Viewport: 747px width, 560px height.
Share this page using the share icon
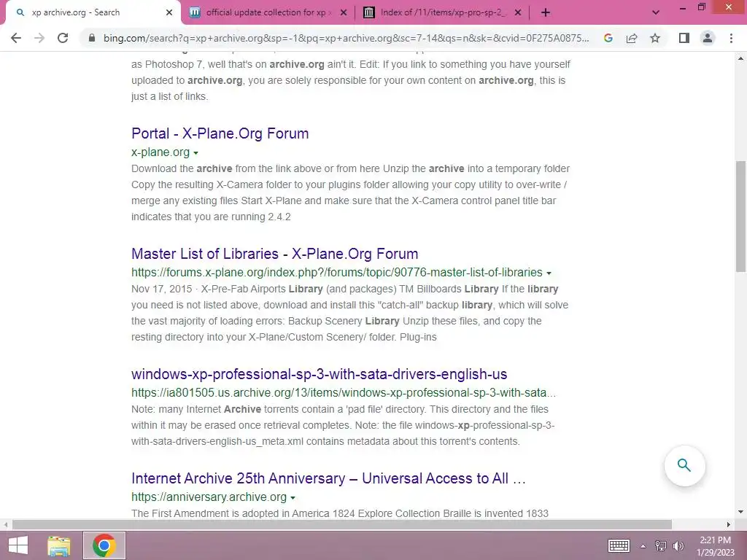click(632, 38)
